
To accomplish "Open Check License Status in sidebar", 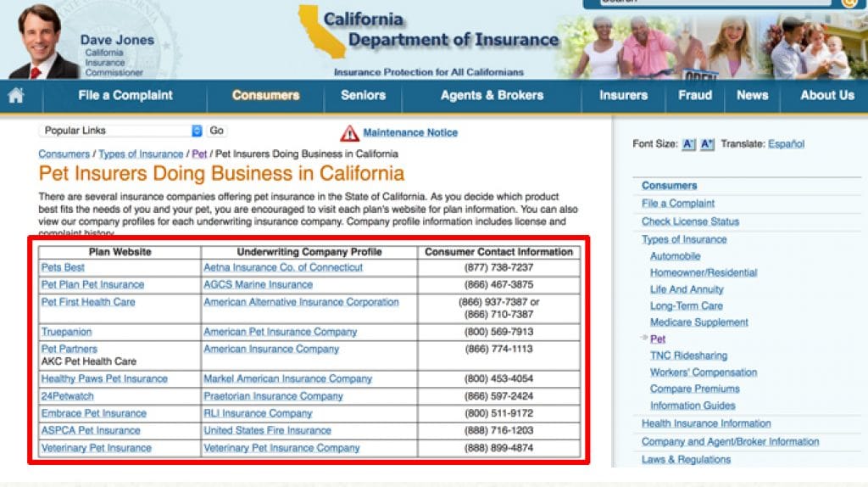I will click(x=690, y=221).
